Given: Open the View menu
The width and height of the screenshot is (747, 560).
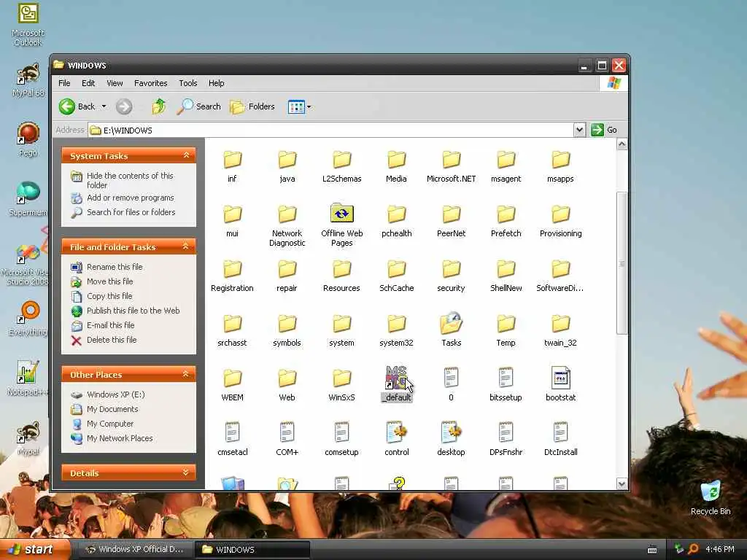Looking at the screenshot, I should pyautogui.click(x=115, y=83).
